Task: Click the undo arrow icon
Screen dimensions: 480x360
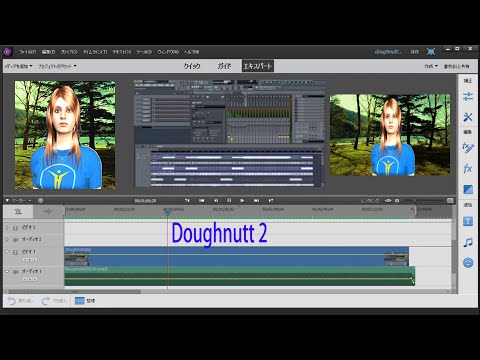Action: pyautogui.click(x=12, y=301)
